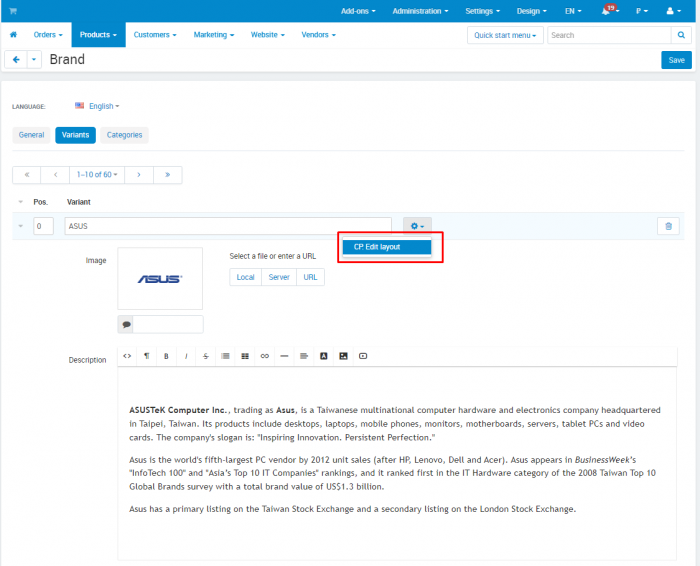Click the position field showing 0
The height and width of the screenshot is (566, 700).
click(x=43, y=226)
